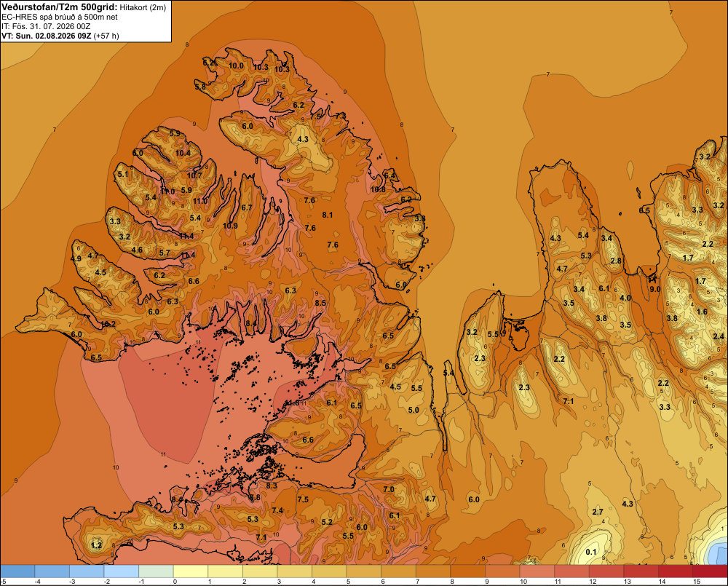Screen dimensions: 728x586
Task: Click the 0.1 temperature label on the glacier
Action: point(590,552)
